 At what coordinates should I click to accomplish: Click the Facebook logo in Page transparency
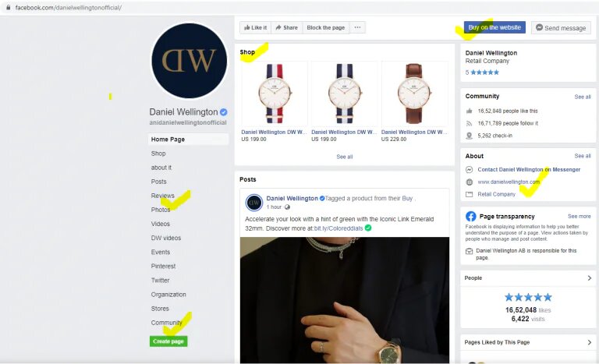tap(470, 216)
